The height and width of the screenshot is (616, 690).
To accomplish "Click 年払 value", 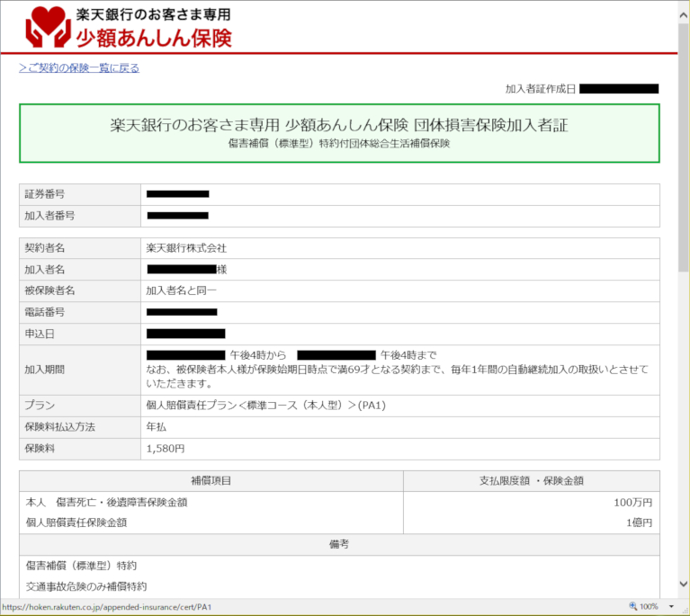I will click(x=157, y=427).
